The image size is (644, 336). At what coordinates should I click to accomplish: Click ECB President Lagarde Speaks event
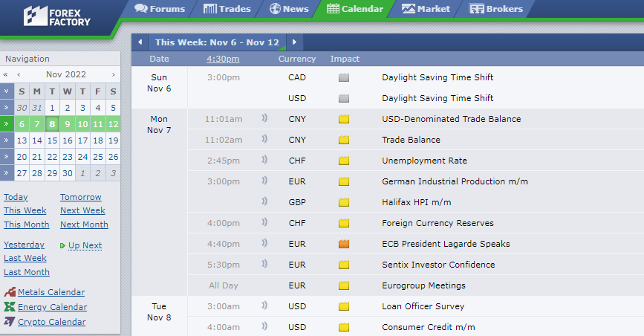tap(446, 244)
